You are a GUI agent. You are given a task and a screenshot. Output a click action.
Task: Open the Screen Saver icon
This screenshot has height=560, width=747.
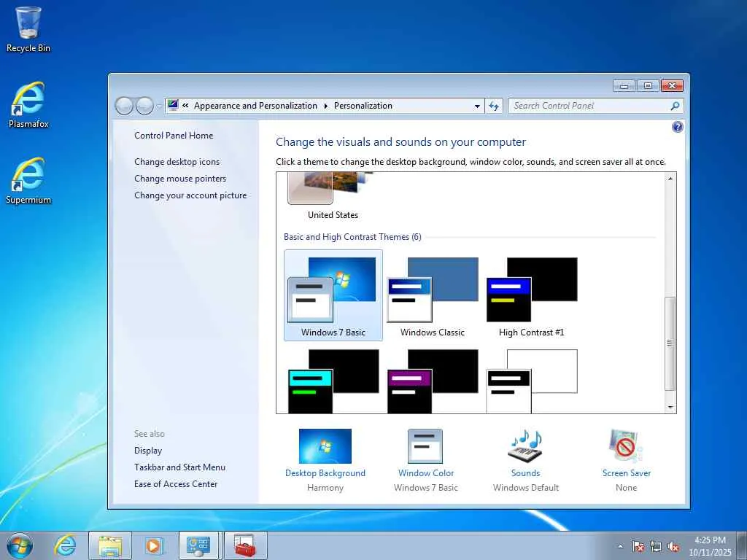[x=626, y=446]
